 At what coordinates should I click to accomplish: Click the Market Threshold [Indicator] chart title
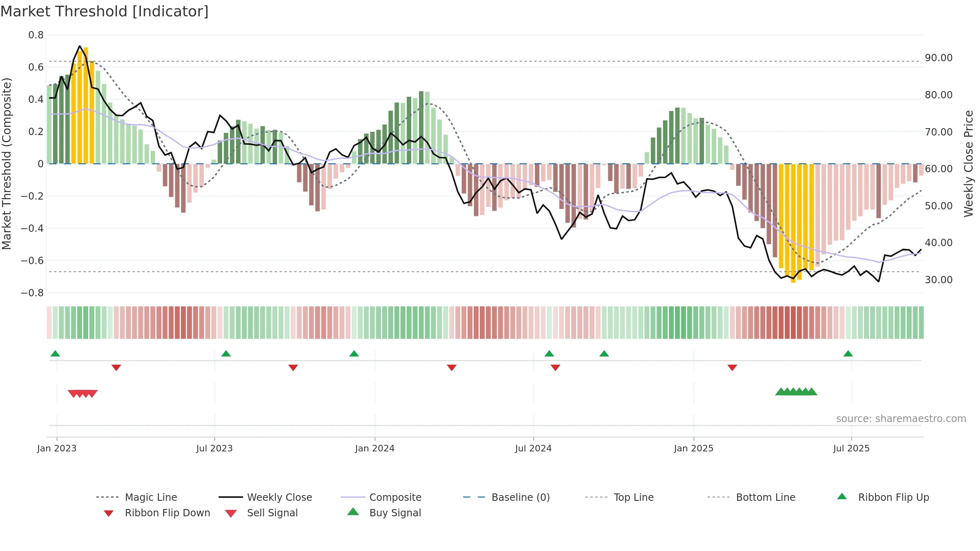(105, 11)
